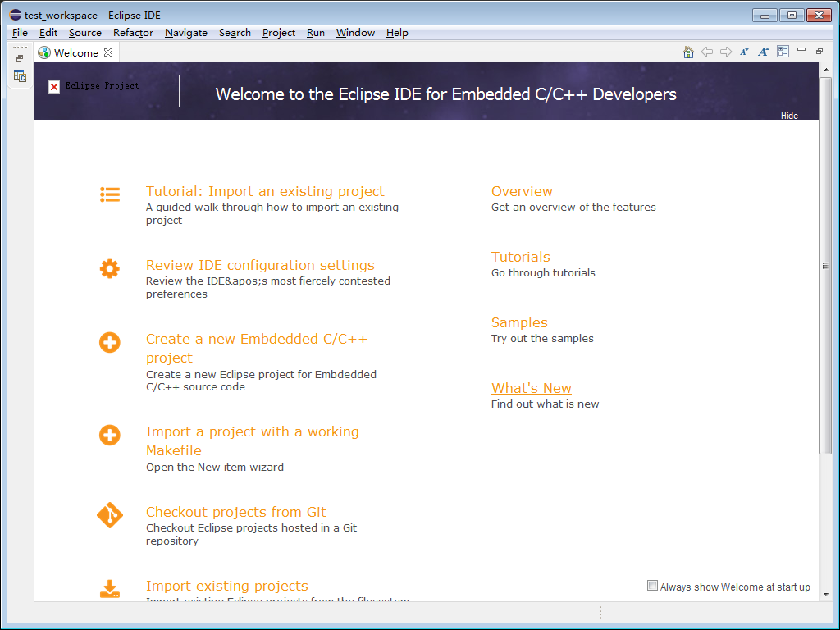Click the restore icon in left trim
This screenshot has height=630, width=840.
[x=20, y=58]
